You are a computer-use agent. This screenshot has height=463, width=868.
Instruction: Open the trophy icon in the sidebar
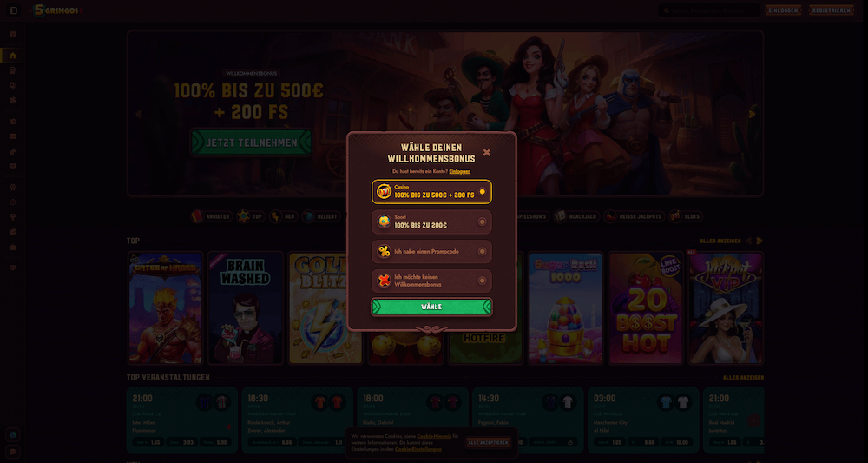[x=13, y=217]
